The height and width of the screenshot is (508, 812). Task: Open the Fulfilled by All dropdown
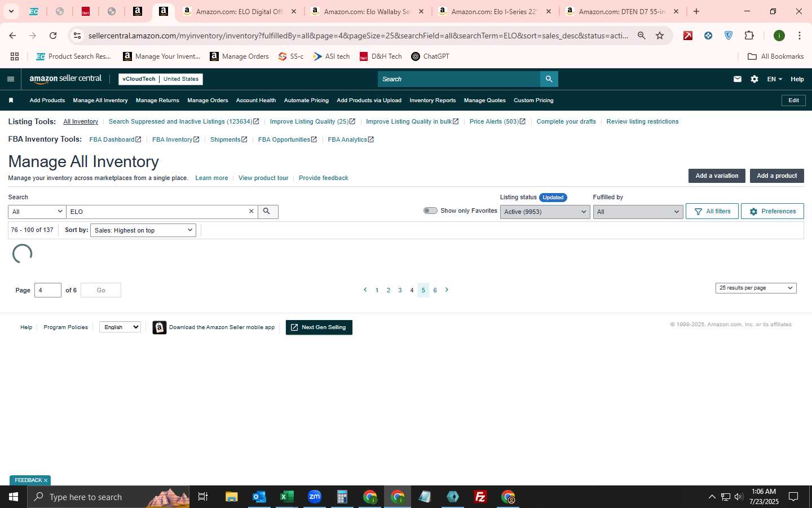tap(638, 212)
